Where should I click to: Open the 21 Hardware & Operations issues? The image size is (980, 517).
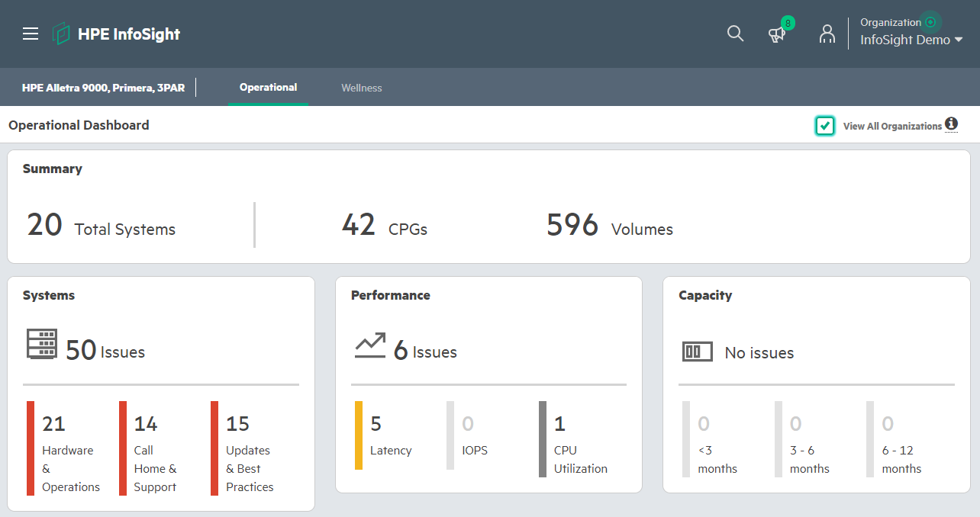tap(66, 448)
